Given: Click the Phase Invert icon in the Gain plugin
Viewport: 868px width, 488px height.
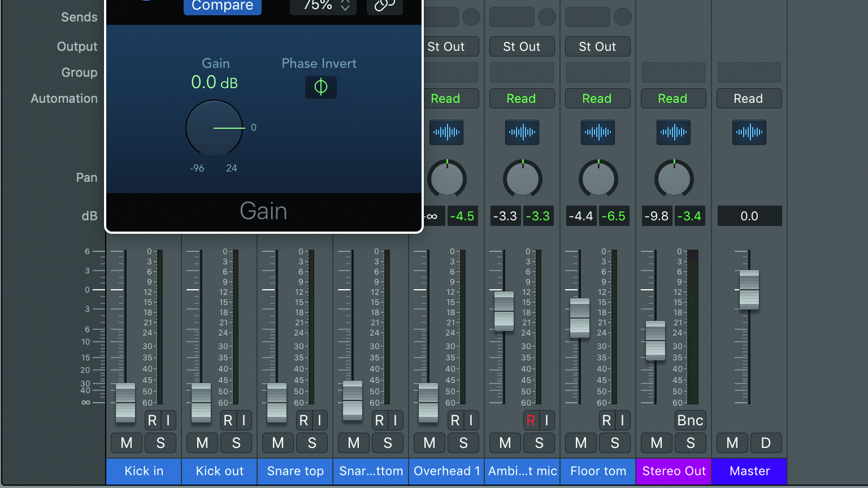Looking at the screenshot, I should coord(321,87).
